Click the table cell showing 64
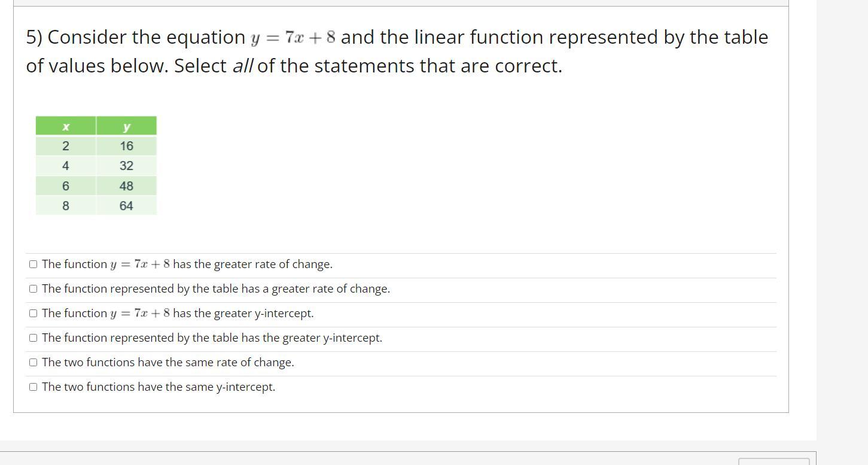The height and width of the screenshot is (465, 868). tap(126, 206)
